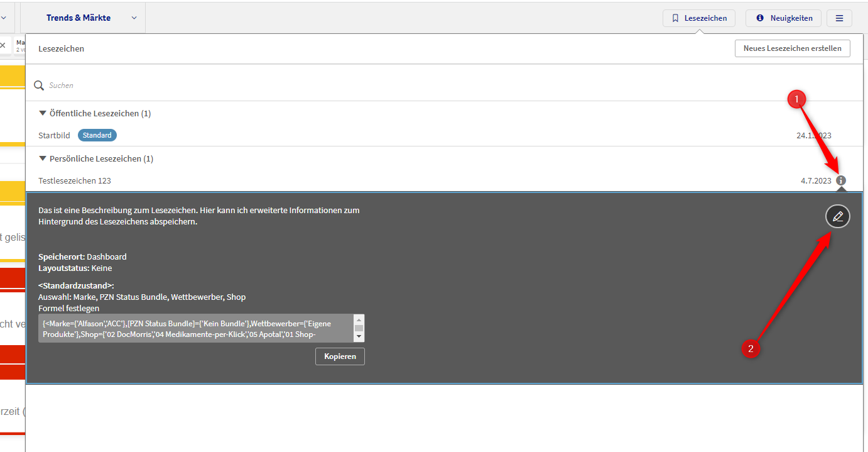Viewport: 868px width, 452px height.
Task: Focus the Suchen search field
Action: (251, 85)
